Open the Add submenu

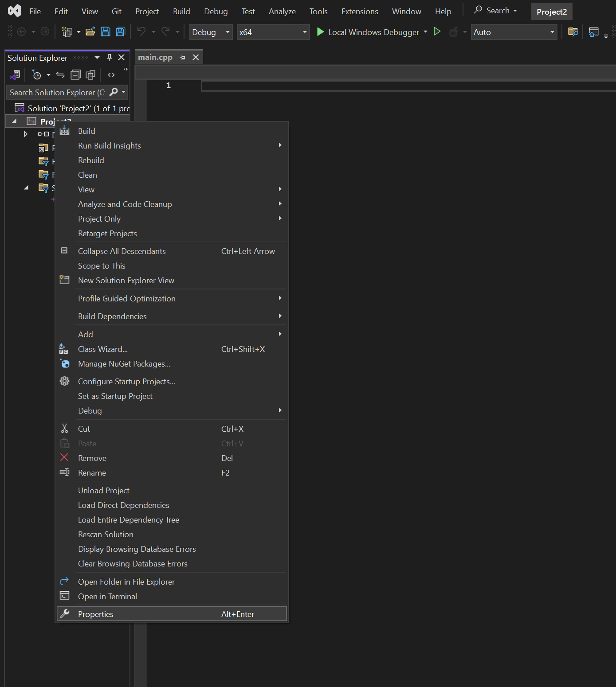171,334
